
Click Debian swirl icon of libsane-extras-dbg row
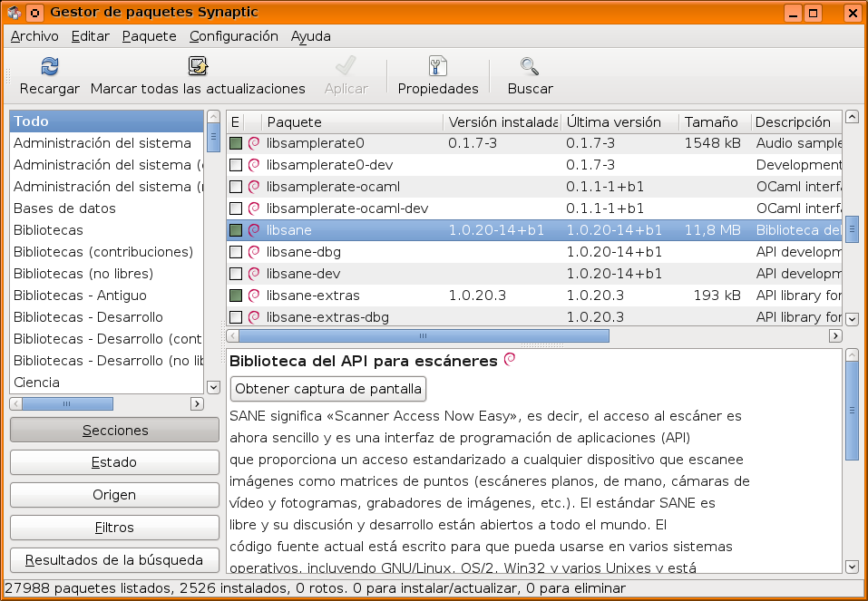254,317
